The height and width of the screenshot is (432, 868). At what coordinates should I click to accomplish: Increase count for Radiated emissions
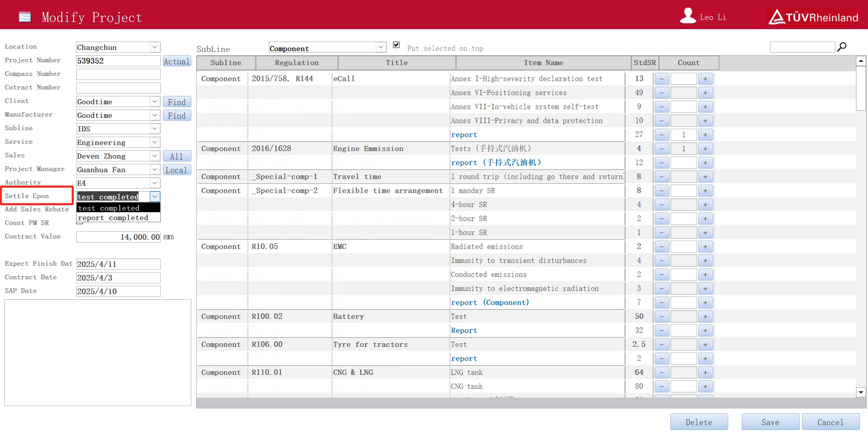coord(705,247)
